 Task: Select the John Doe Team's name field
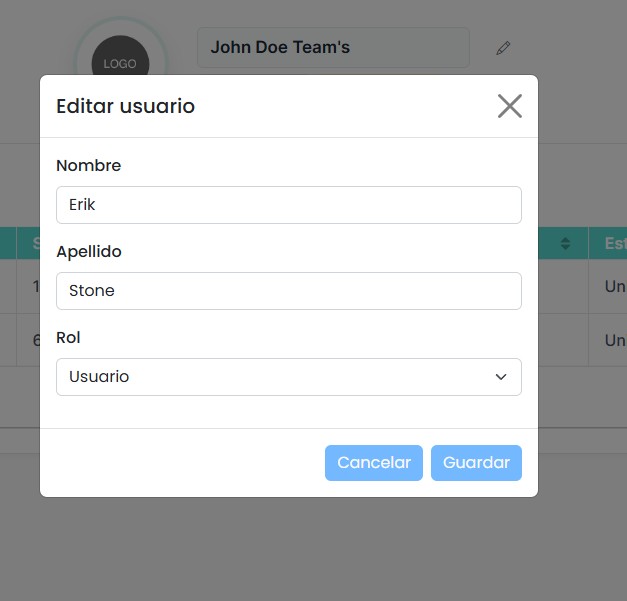[x=333, y=48]
